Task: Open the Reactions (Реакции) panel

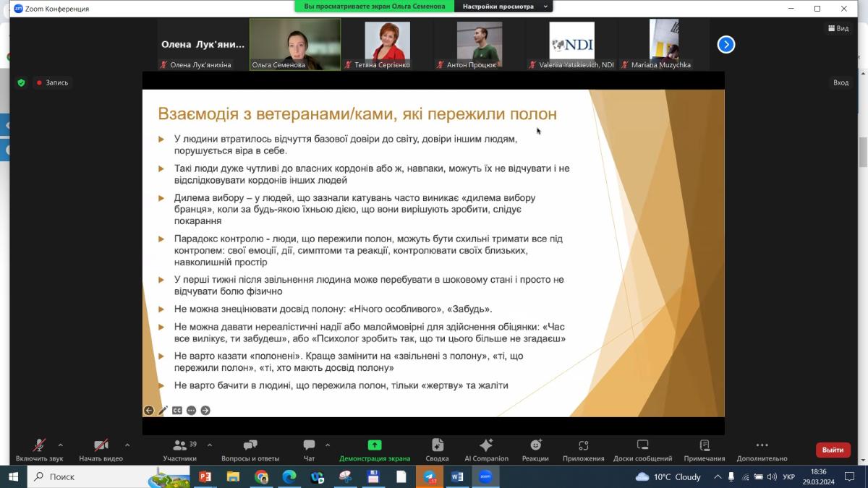Action: point(535,450)
